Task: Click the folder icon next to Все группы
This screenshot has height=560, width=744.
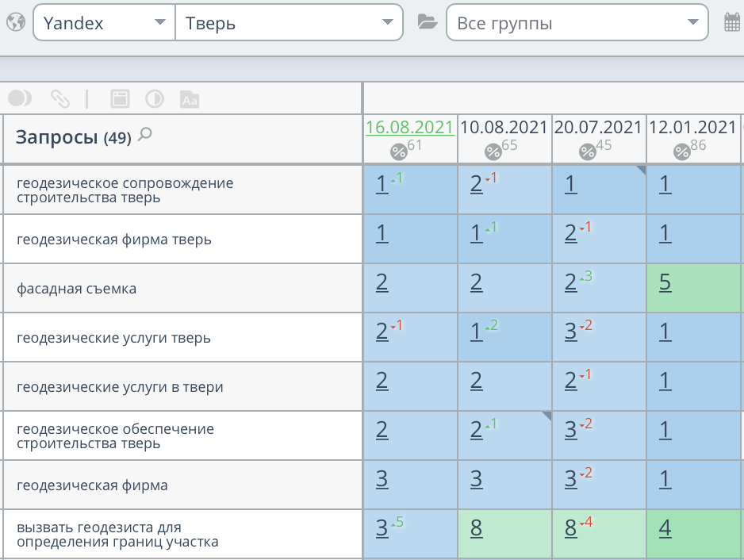Action: 428,23
